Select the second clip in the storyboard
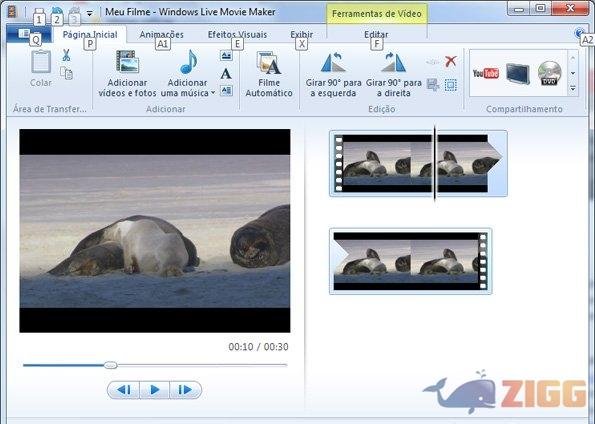595x424 pixels. [411, 261]
